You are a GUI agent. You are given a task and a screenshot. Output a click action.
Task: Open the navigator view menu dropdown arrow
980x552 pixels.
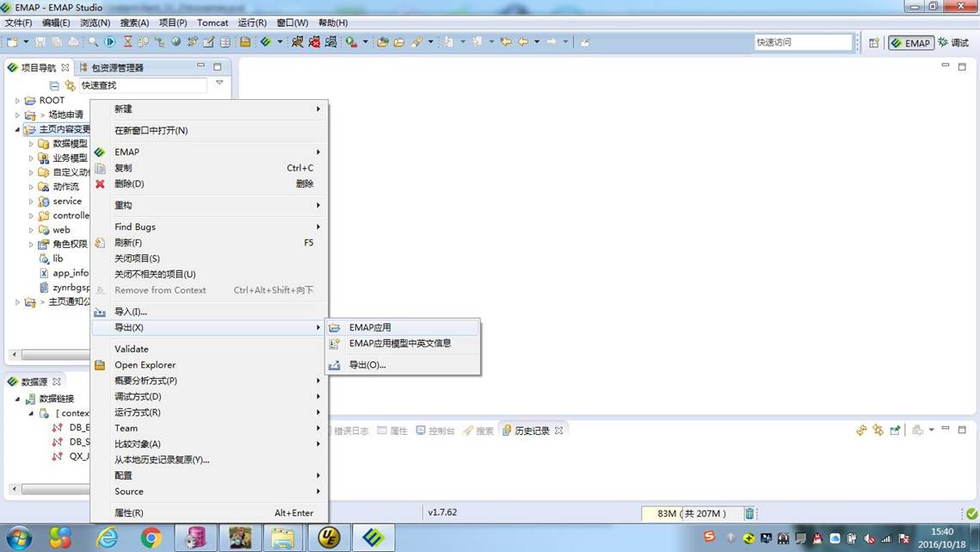[219, 84]
